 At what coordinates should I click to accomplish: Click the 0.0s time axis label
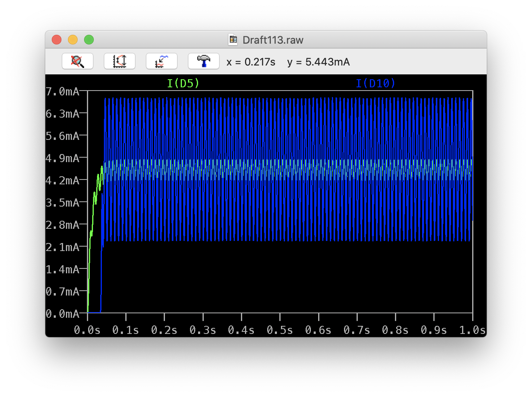(87, 330)
